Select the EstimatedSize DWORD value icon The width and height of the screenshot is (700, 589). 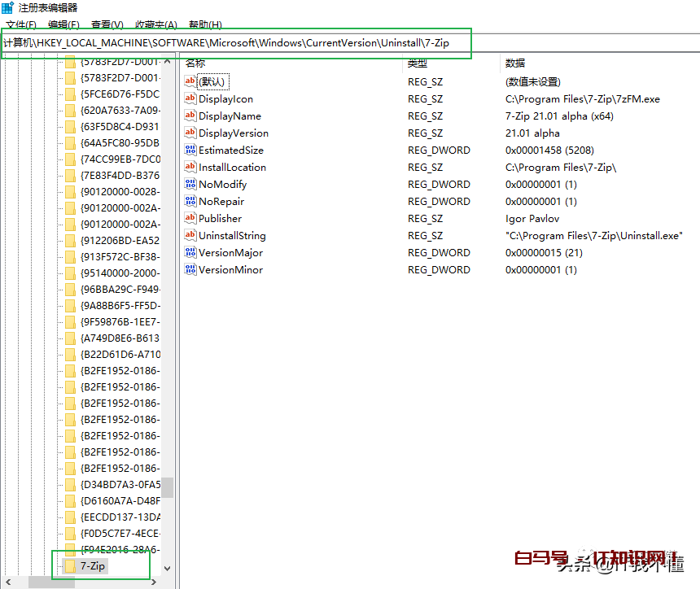(190, 150)
